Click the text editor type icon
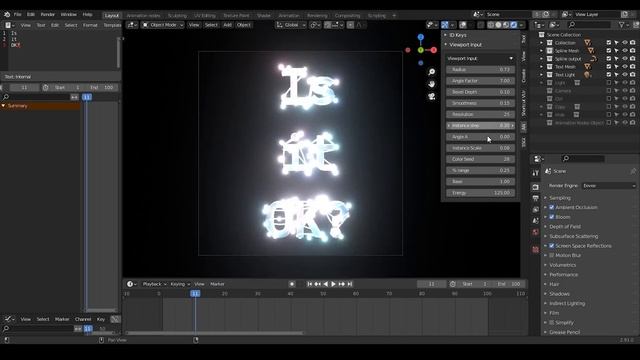Screen dimensions: 640x360 point(9,25)
